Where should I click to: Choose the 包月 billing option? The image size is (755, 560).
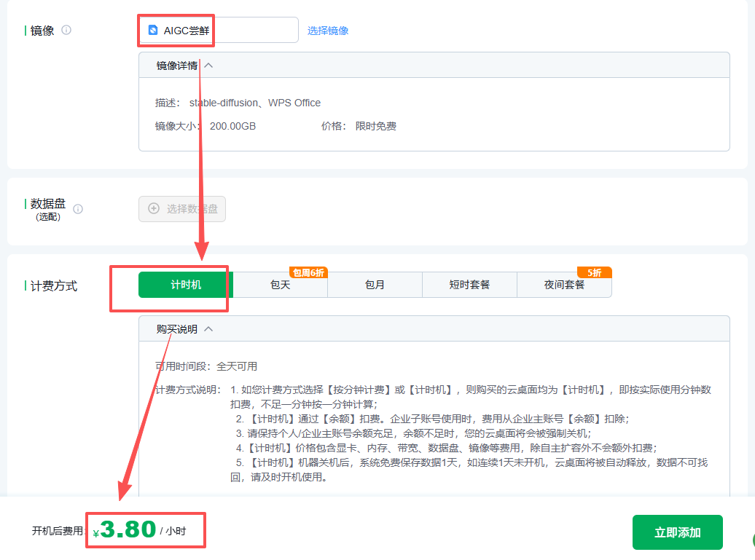[375, 285]
